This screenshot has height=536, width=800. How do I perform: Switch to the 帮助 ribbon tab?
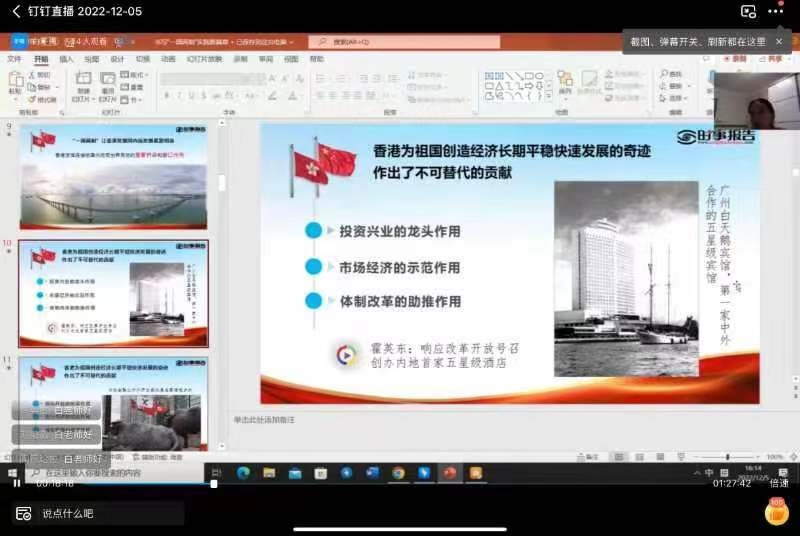click(x=317, y=59)
